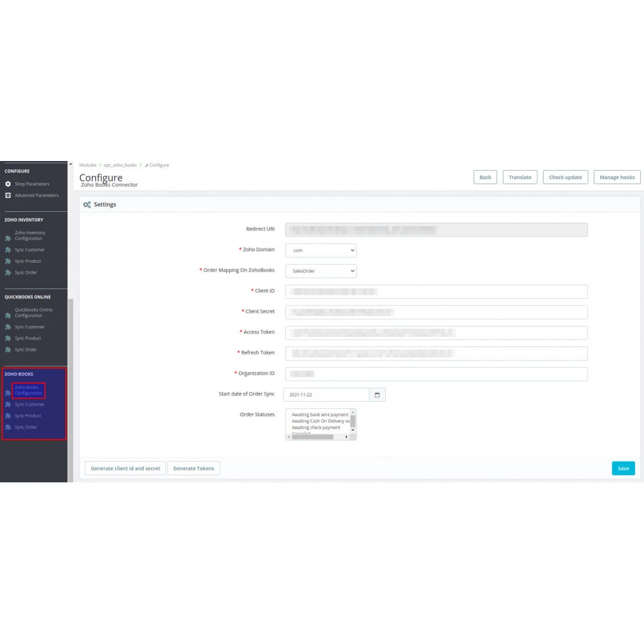The image size is (644, 644).
Task: Click the Redirect URI field
Action: (x=436, y=230)
